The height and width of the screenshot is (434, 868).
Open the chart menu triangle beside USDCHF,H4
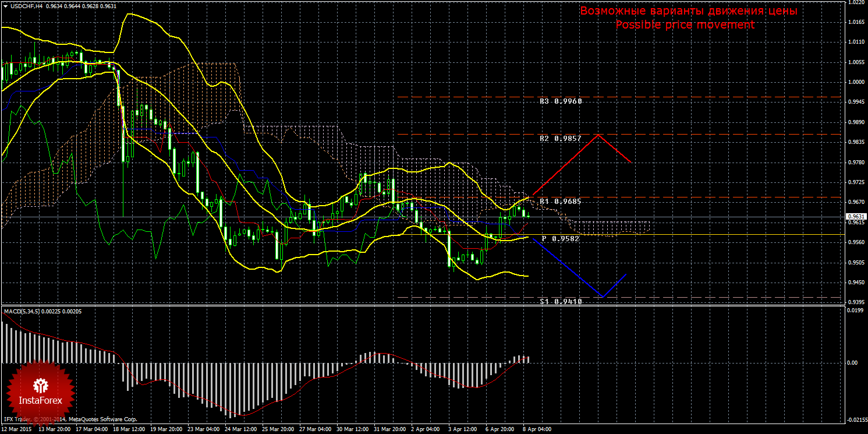(5, 6)
